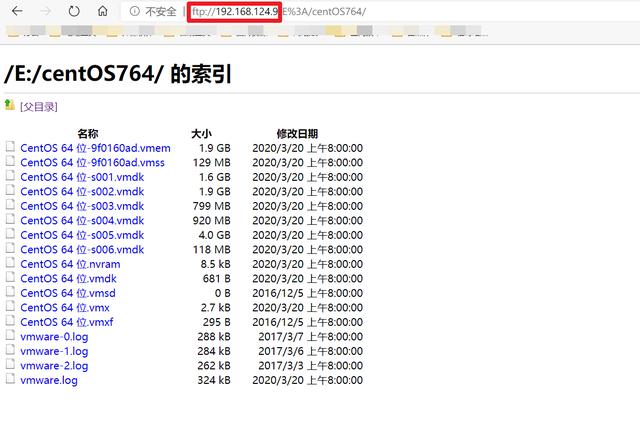Click file icon beside vmware-0.log
Image resolution: width=640 pixels, height=430 pixels.
pos(10,335)
